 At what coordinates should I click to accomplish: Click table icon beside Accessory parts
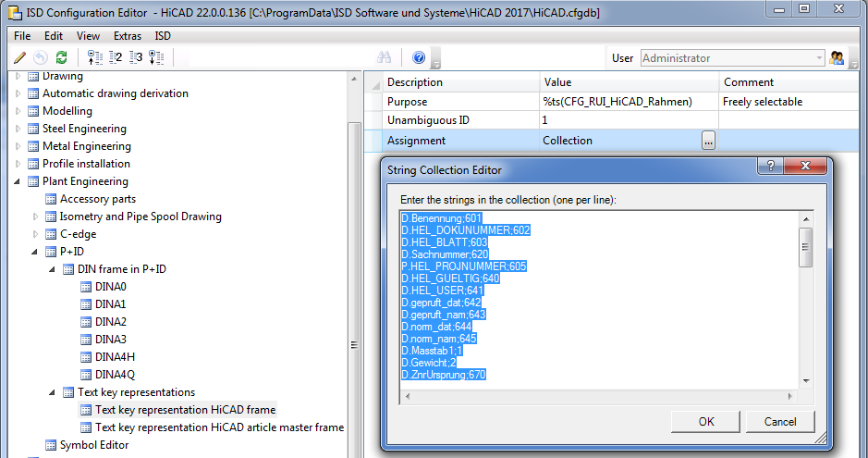pos(51,199)
